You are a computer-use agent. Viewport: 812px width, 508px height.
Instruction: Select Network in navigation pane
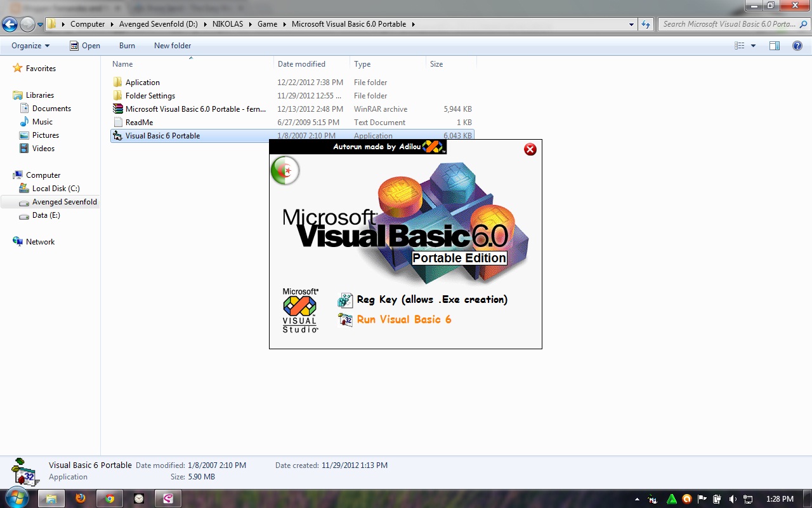click(40, 242)
